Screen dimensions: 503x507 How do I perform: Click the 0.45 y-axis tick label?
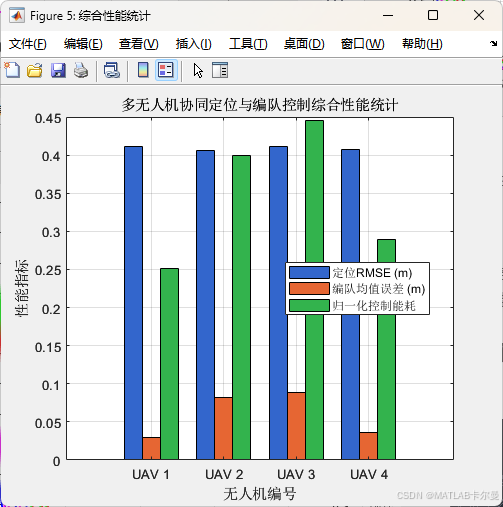(x=48, y=118)
